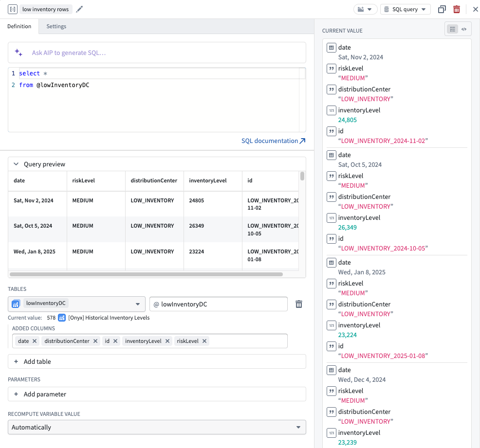Switch current value to raw code view

pos(464,29)
